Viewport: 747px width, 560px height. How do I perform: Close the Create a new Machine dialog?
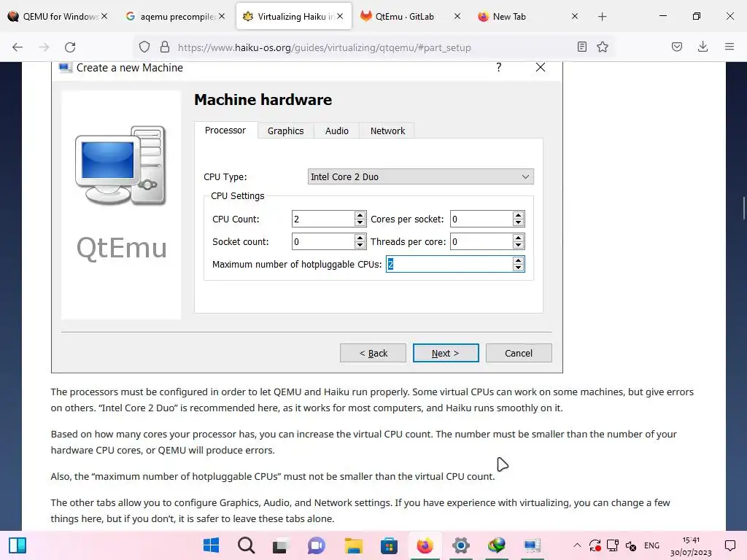(x=541, y=67)
